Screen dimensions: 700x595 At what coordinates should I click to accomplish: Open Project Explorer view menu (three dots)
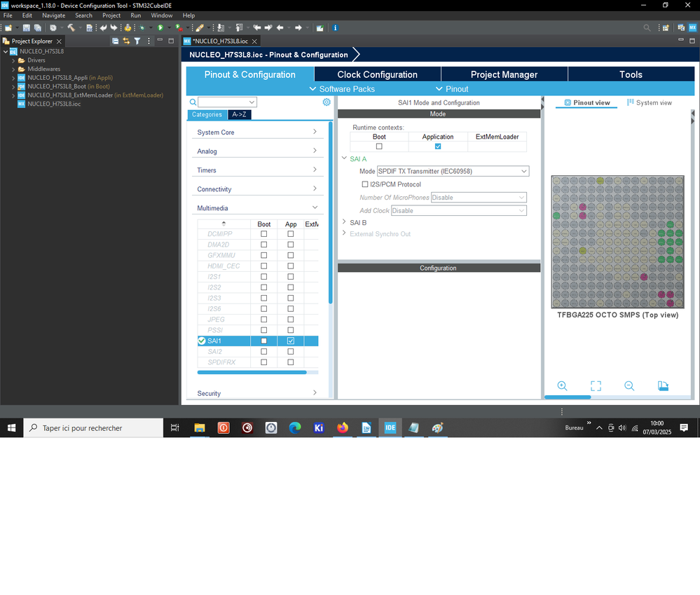pyautogui.click(x=149, y=41)
